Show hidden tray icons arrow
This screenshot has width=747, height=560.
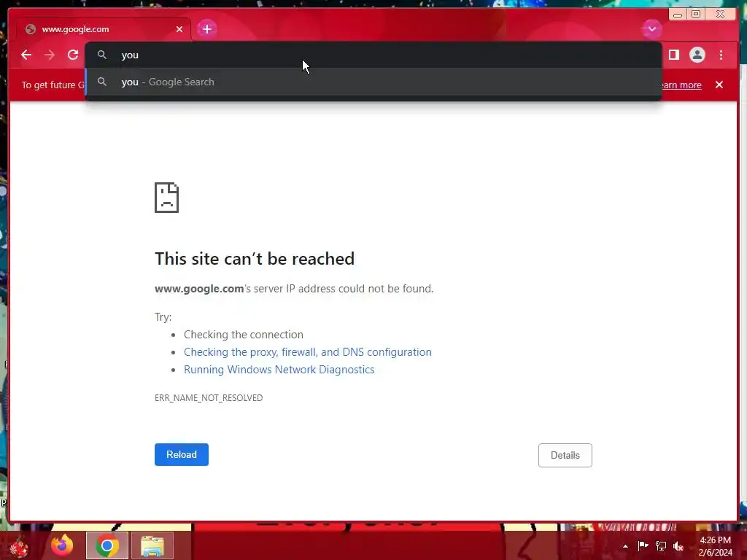(x=625, y=546)
